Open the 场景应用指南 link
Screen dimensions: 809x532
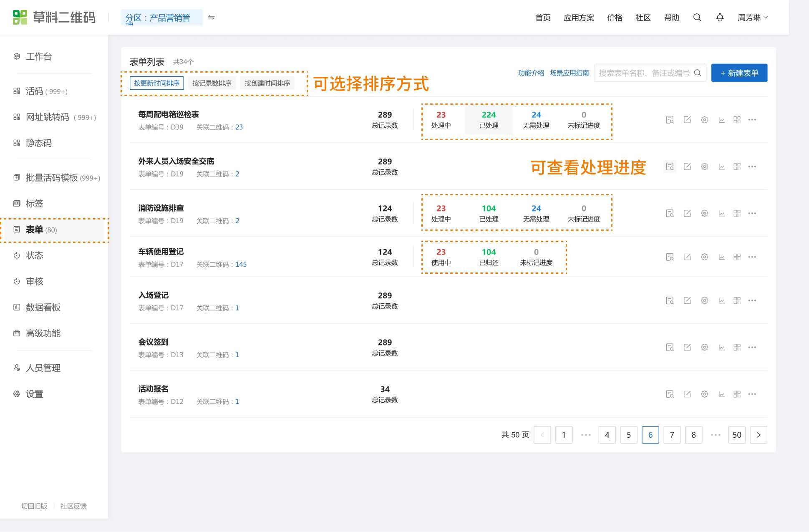coord(569,73)
